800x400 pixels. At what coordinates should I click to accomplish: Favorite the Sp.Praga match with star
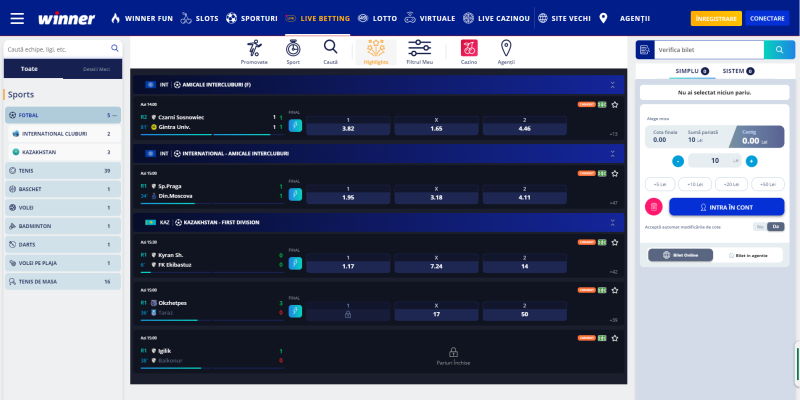coord(615,173)
